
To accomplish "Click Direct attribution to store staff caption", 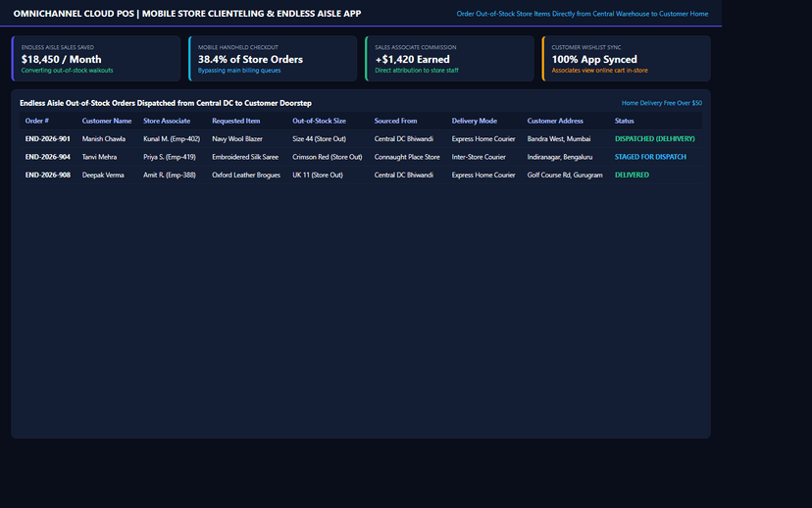I will 417,71.
